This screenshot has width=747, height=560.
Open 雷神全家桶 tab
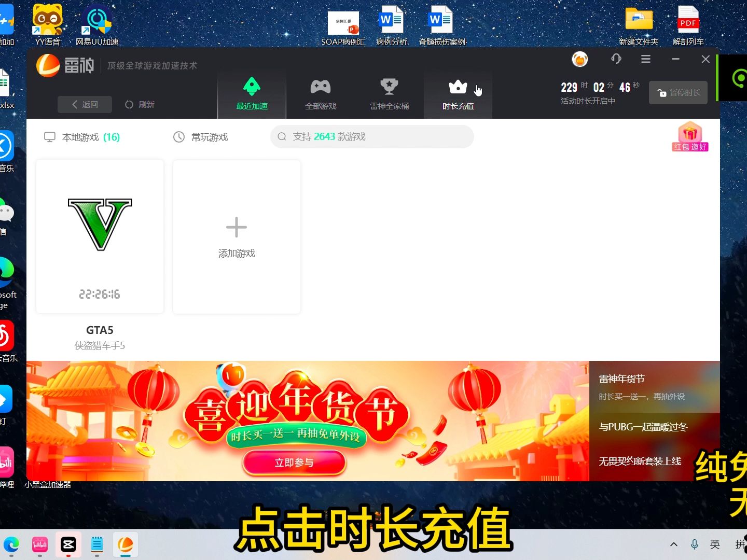pos(389,95)
